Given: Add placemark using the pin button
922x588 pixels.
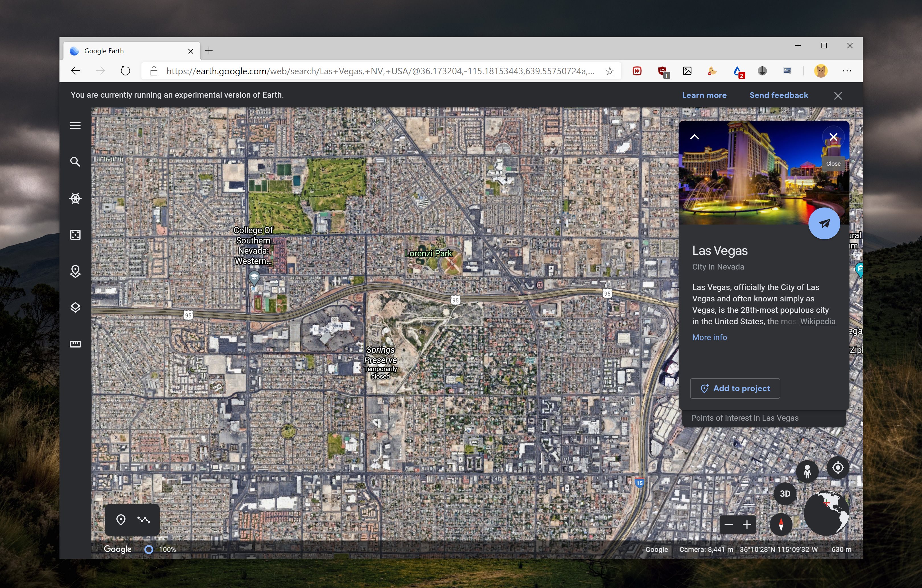Looking at the screenshot, I should click(121, 520).
